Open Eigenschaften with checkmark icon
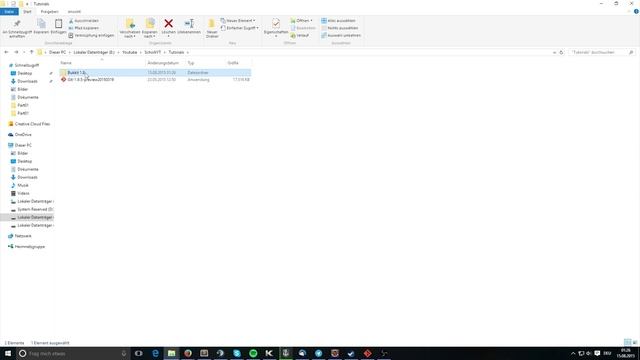The width and height of the screenshot is (640, 360). click(x=276, y=28)
